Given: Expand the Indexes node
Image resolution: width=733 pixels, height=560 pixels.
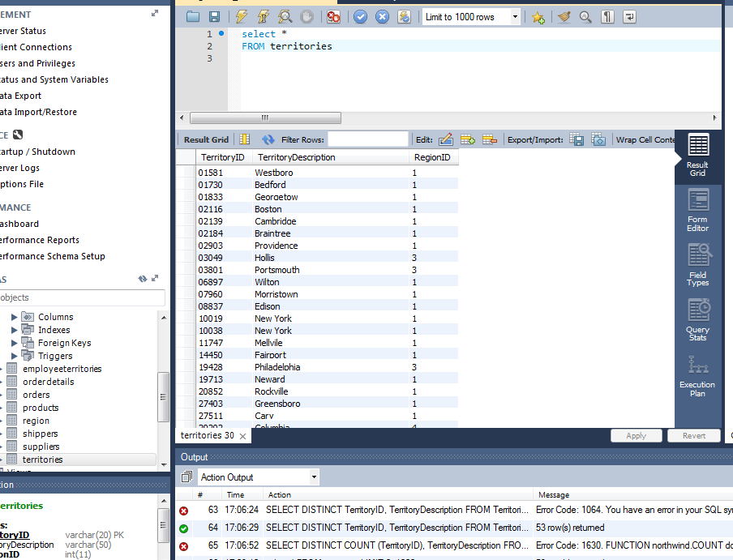Looking at the screenshot, I should [x=14, y=330].
